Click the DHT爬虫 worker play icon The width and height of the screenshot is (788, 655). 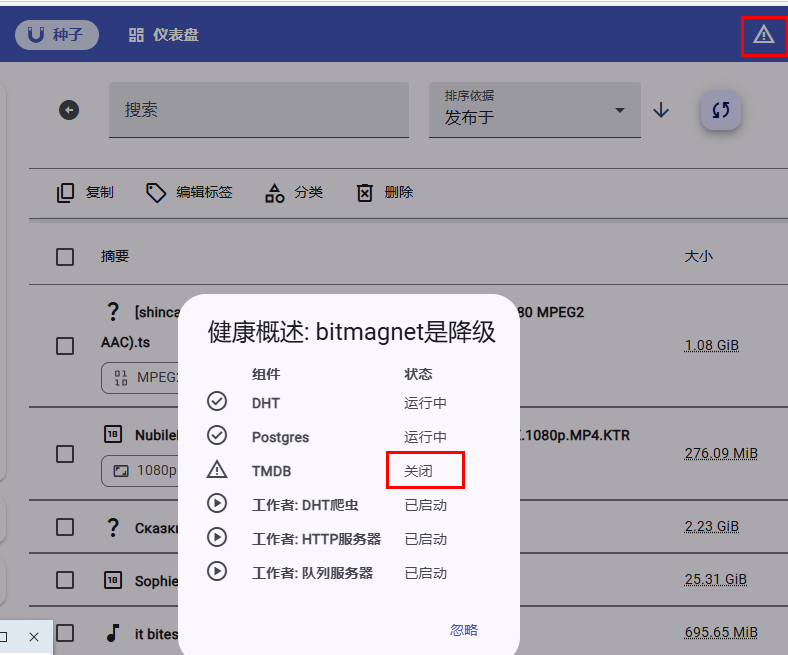point(217,503)
